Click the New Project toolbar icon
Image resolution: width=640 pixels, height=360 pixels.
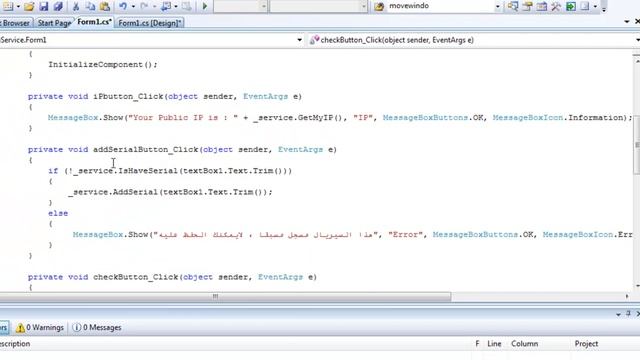8,6
